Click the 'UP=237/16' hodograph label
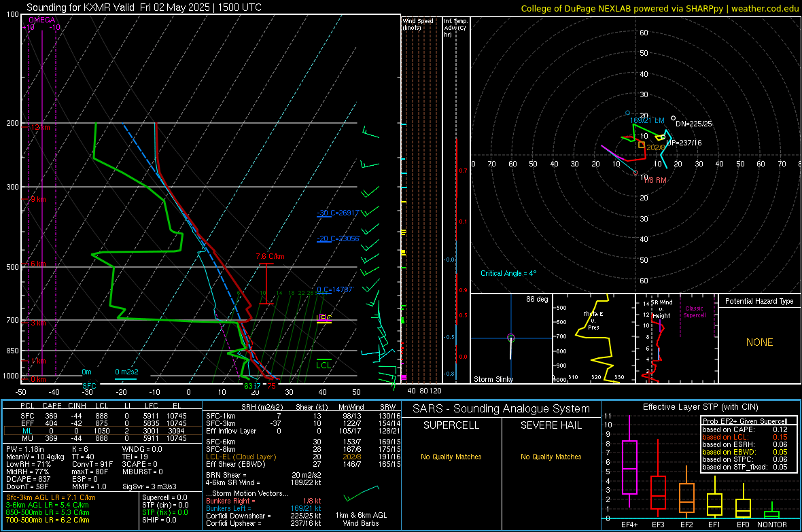This screenshot has height=532, width=802. 684,143
